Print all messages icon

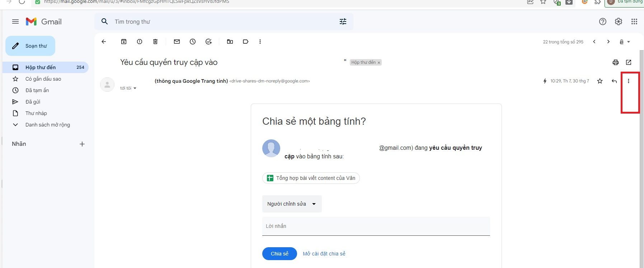click(x=616, y=62)
